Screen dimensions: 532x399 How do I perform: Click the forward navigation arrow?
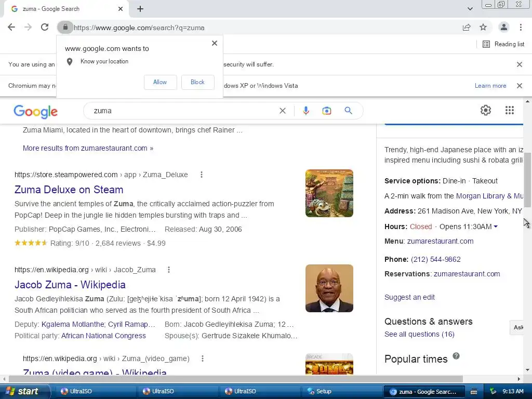pos(28,27)
